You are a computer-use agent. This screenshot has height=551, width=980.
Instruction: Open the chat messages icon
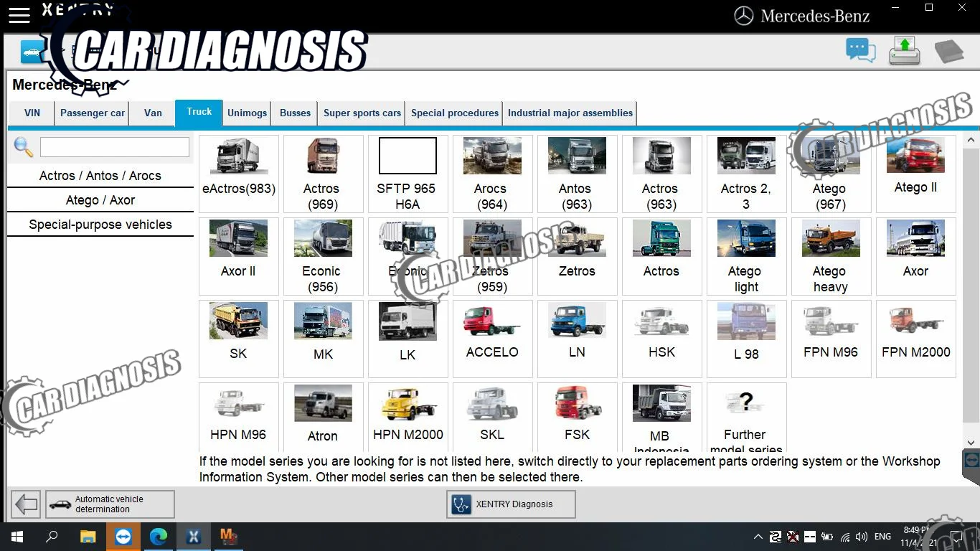pos(860,51)
